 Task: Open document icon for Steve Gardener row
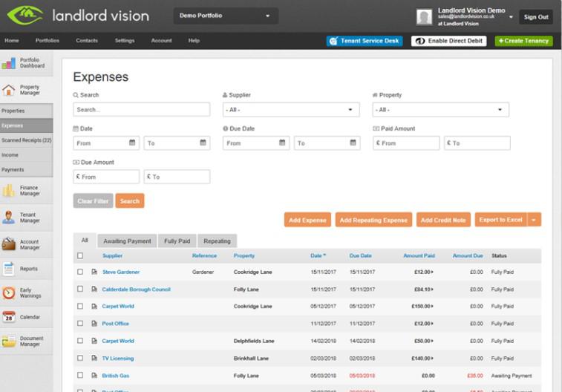tap(94, 272)
